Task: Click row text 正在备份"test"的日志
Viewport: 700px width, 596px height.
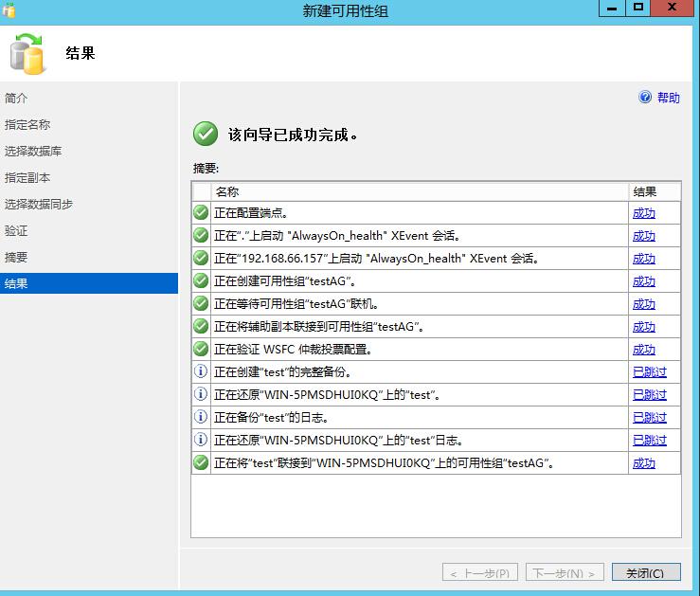Action: (272, 418)
